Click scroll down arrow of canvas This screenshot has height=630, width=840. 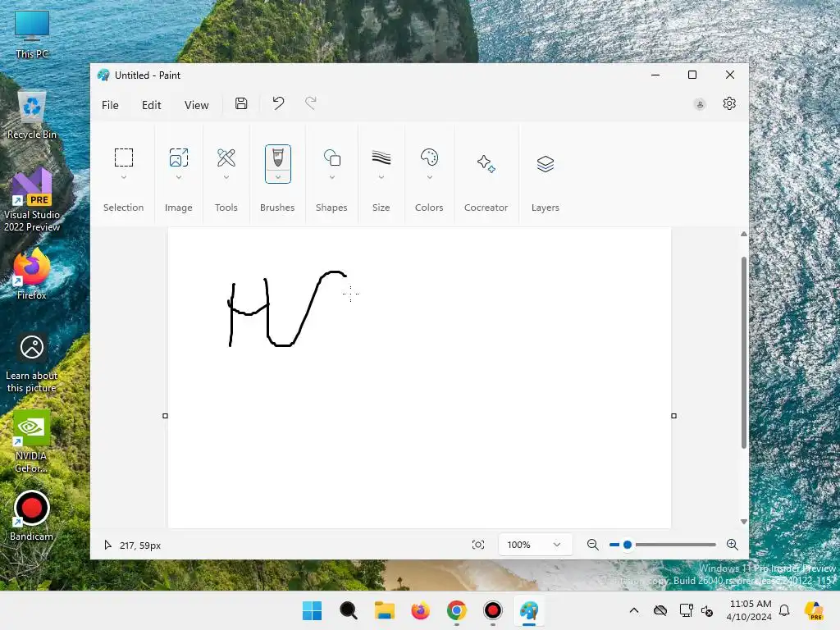pyautogui.click(x=743, y=521)
